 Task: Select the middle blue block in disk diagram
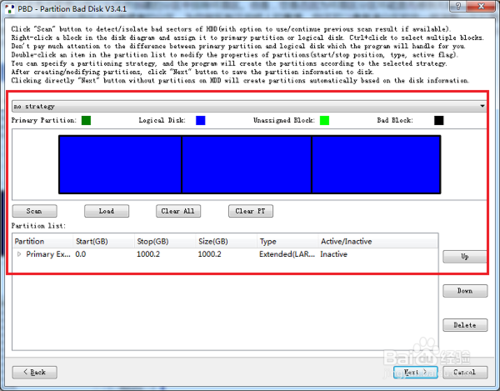pos(247,165)
